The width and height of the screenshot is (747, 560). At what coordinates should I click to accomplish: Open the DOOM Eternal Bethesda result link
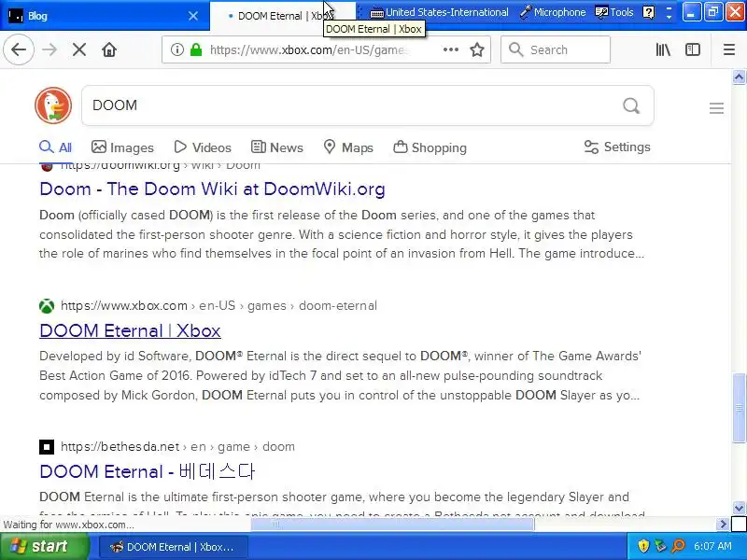tap(148, 471)
